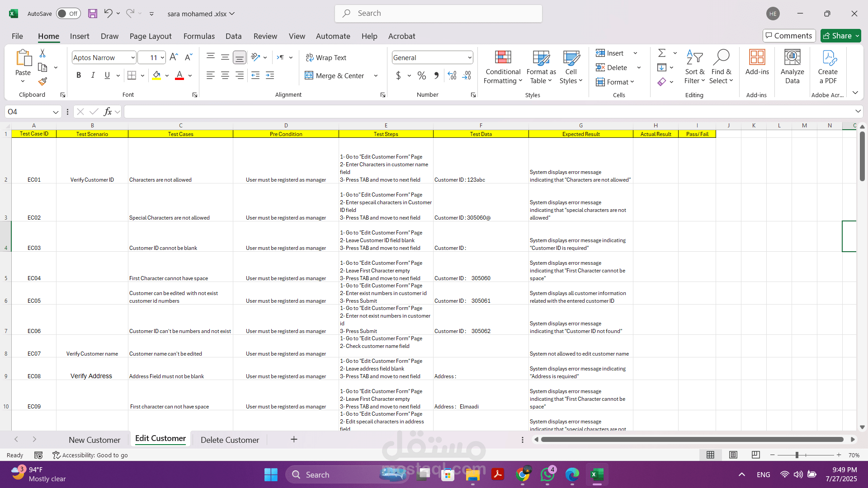Click the Format Painter brush icon
Image resolution: width=868 pixels, height=488 pixels.
pyautogui.click(x=42, y=81)
